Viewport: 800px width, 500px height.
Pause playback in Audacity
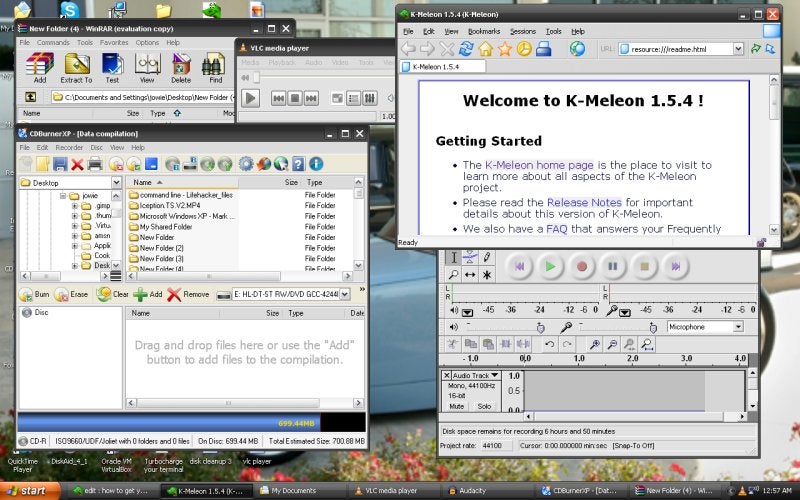point(613,266)
